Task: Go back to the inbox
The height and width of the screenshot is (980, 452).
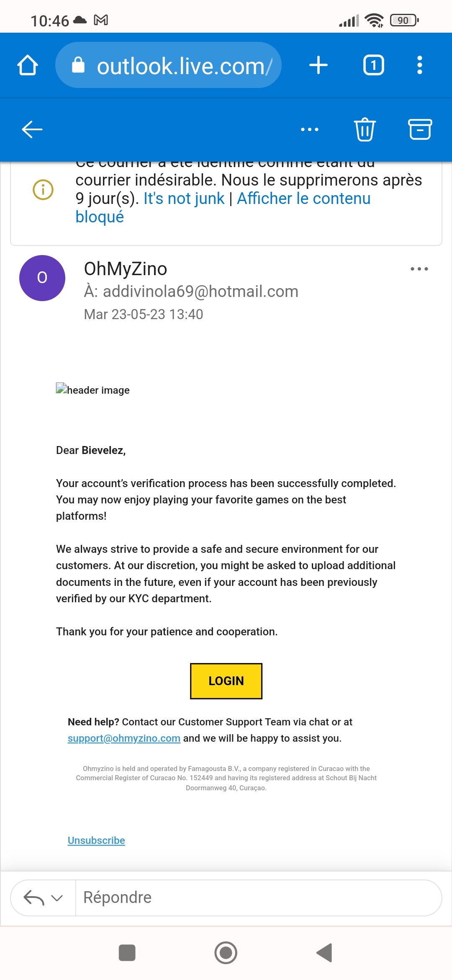Action: [x=32, y=129]
